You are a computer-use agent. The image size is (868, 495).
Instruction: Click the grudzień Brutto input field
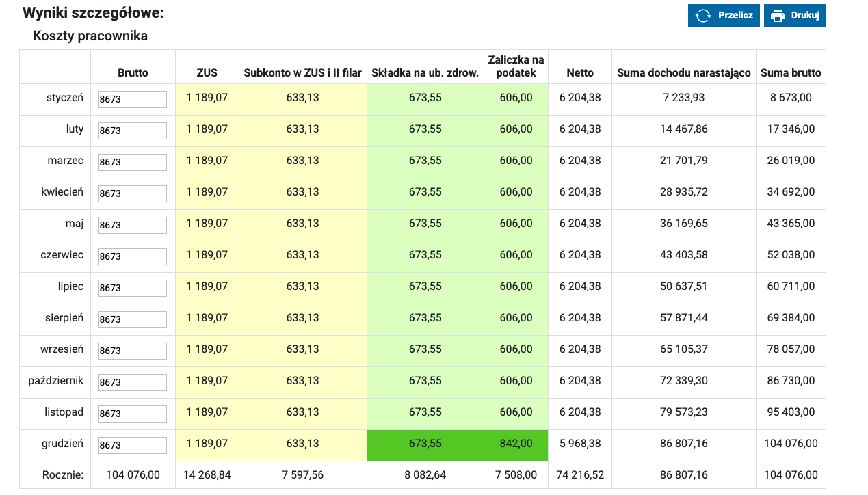[x=133, y=445]
